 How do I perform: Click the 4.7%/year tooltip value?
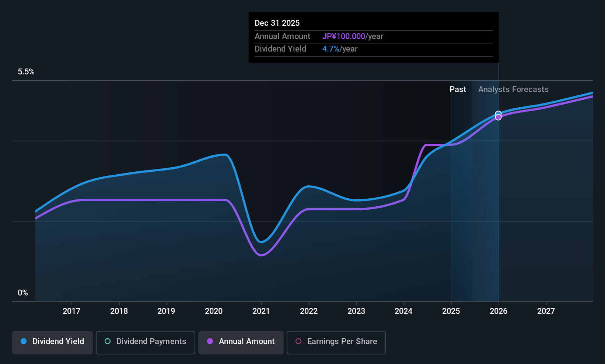340,49
